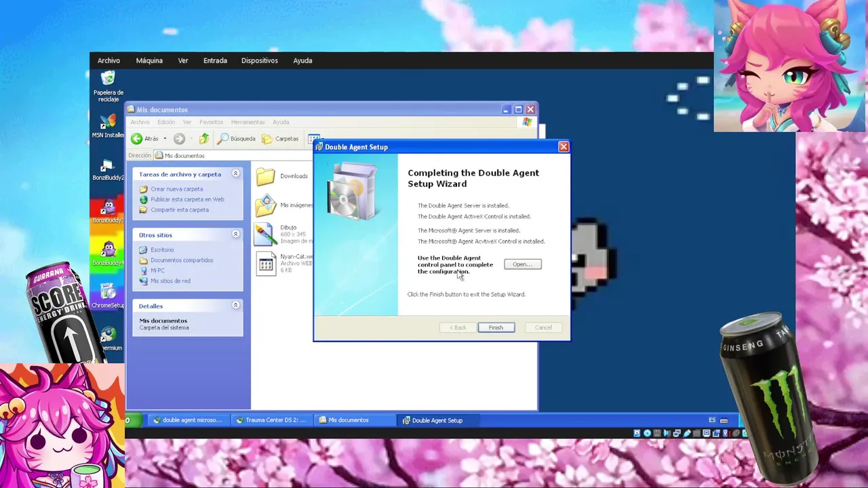Viewport: 868px width, 488px height.
Task: Collapse the Otros sitios panel
Action: 236,234
